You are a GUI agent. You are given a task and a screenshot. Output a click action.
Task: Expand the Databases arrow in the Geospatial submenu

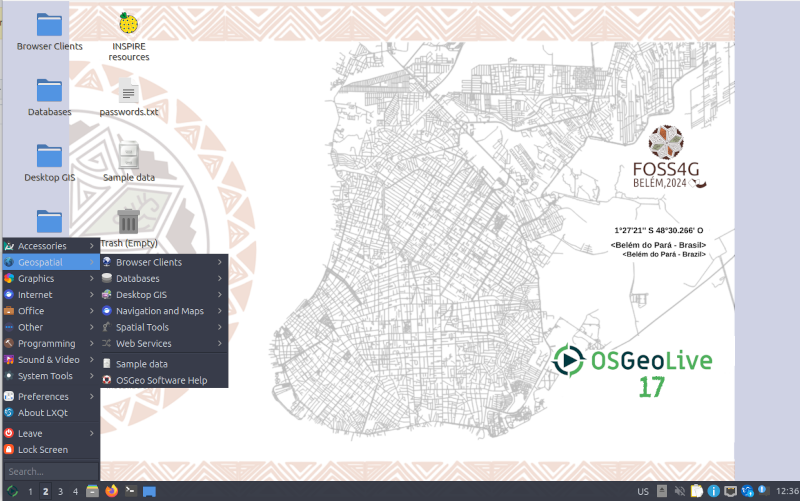point(220,279)
